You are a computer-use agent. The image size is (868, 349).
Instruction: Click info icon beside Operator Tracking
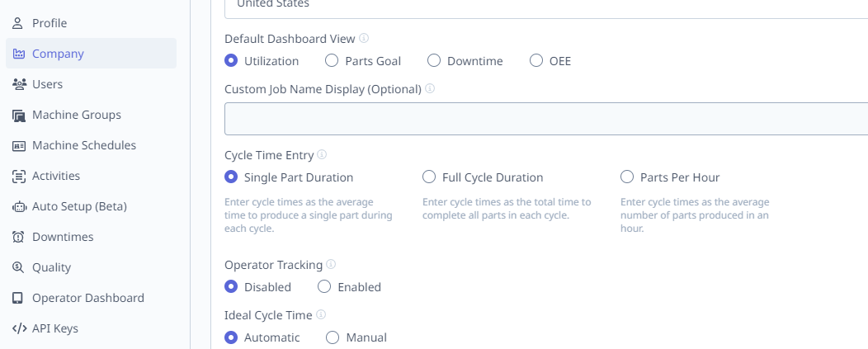[331, 264]
